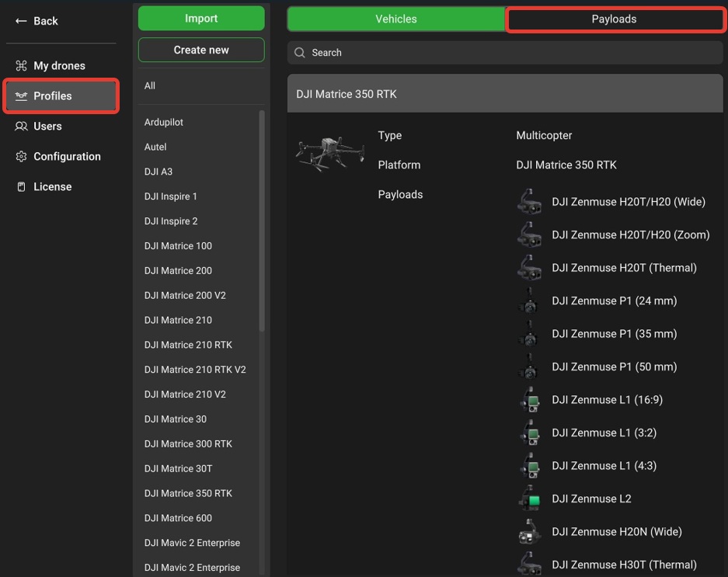This screenshot has height=577, width=728.
Task: Click the Zenmuse L2 lidar icon
Action: 530,498
